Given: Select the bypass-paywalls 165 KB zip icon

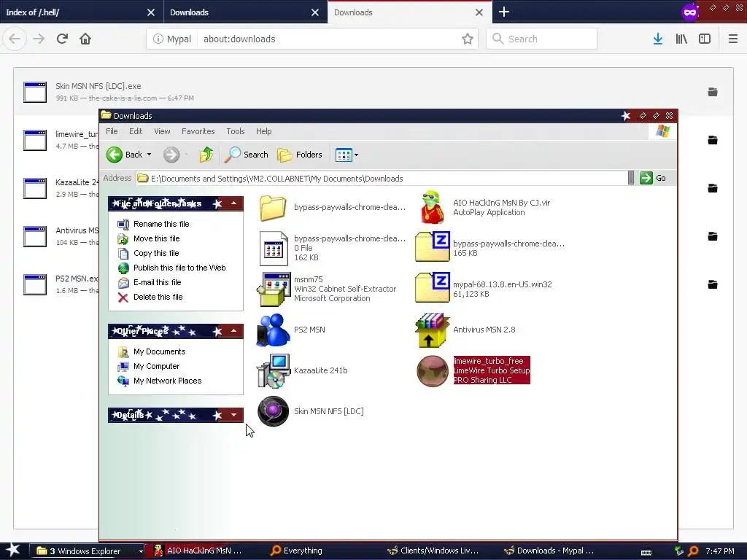Looking at the screenshot, I should [x=432, y=246].
